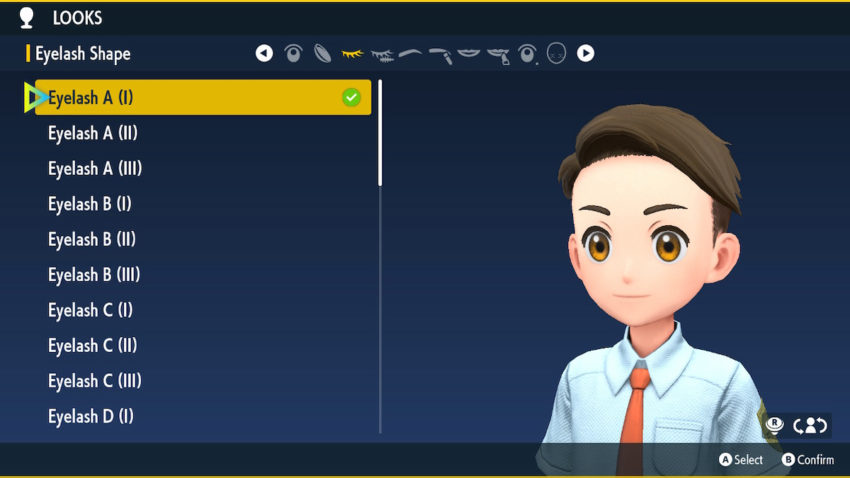Open the eyebrow shape category icon

point(410,53)
